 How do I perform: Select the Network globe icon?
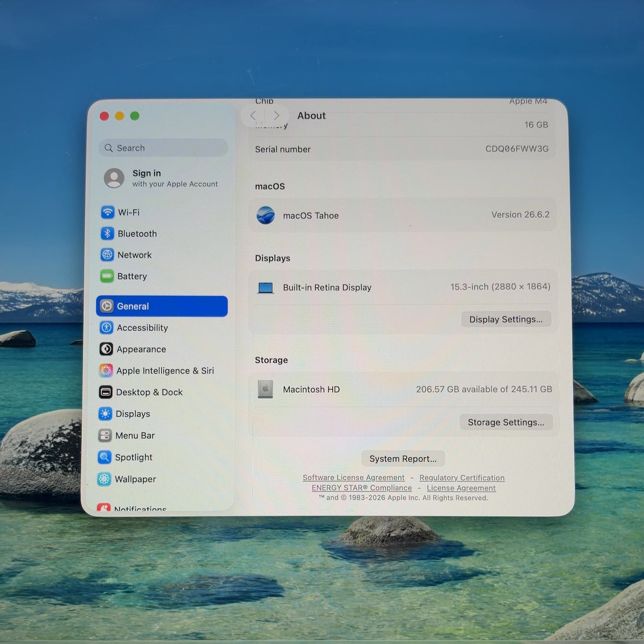pos(107,255)
